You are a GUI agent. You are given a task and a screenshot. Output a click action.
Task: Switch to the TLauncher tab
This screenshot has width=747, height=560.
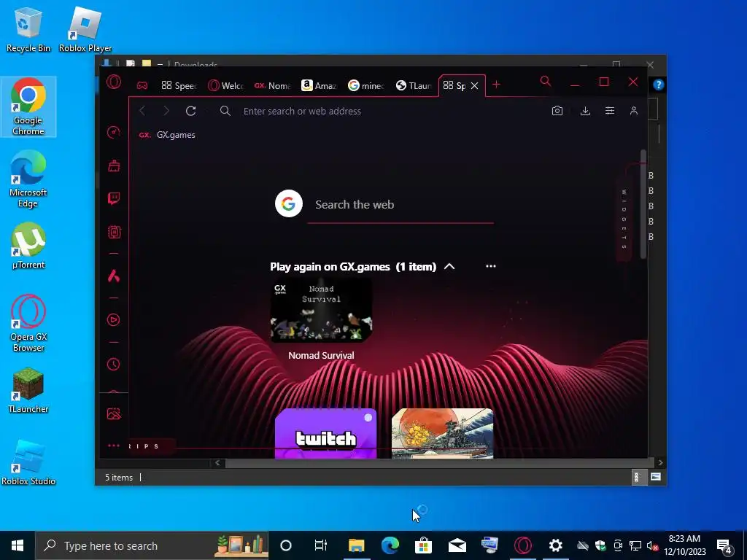(x=414, y=86)
